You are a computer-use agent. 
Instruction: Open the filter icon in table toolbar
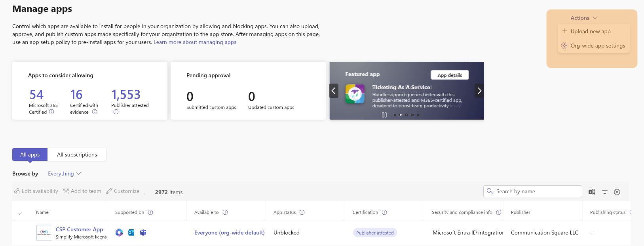(605, 192)
